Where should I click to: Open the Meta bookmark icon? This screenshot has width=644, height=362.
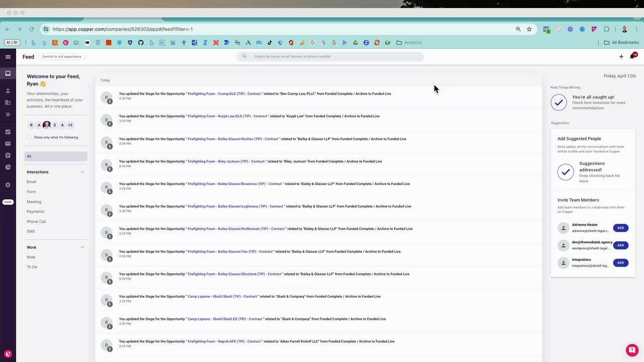(x=259, y=43)
